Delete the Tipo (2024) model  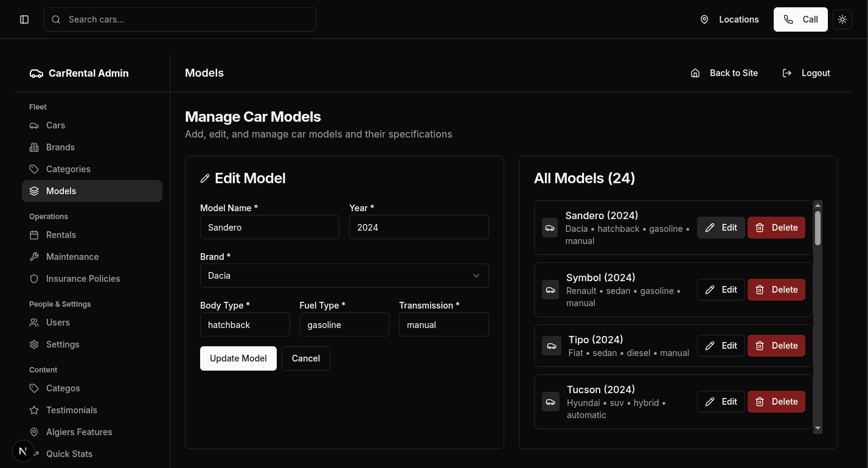[776, 346]
